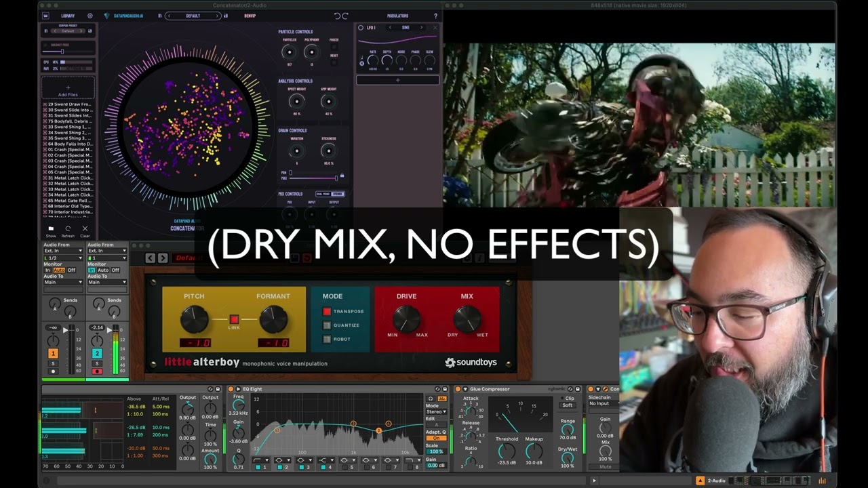Click next preset arrow in Soundtoys toolbar
This screenshot has height=488, width=868.
click(163, 258)
